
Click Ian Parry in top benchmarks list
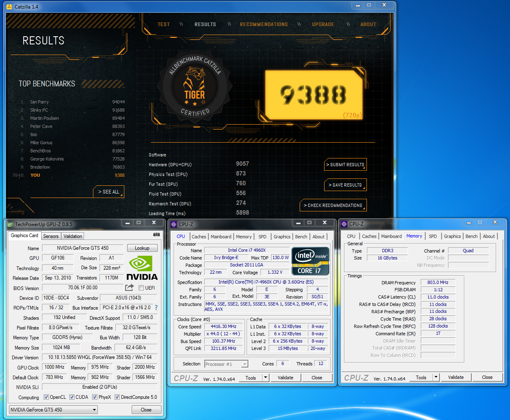point(39,102)
